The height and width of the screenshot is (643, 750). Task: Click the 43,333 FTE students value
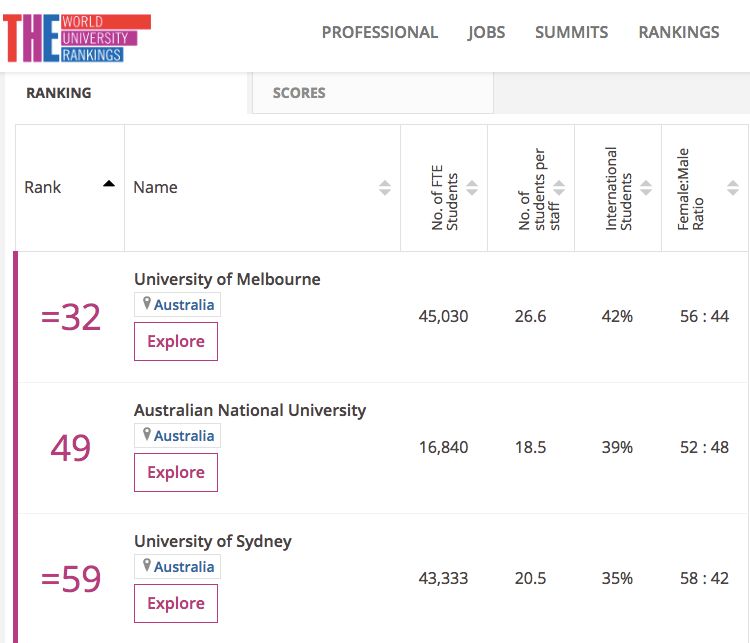point(443,578)
